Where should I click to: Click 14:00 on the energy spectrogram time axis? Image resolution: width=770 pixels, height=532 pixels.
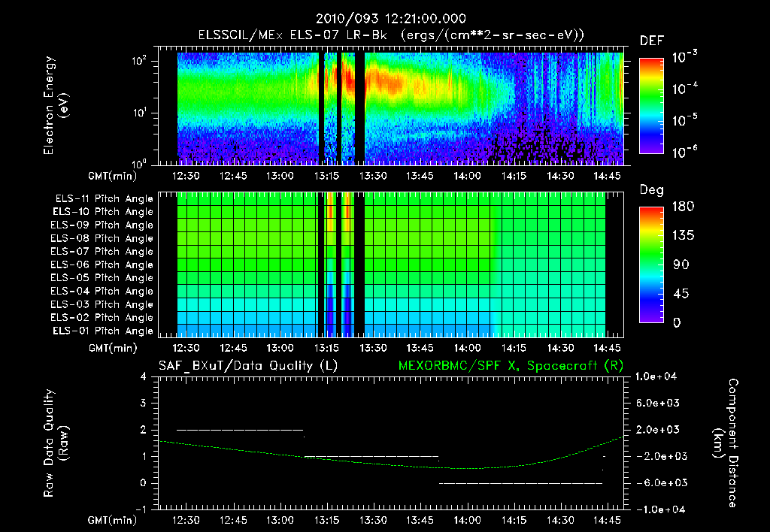[x=467, y=176]
